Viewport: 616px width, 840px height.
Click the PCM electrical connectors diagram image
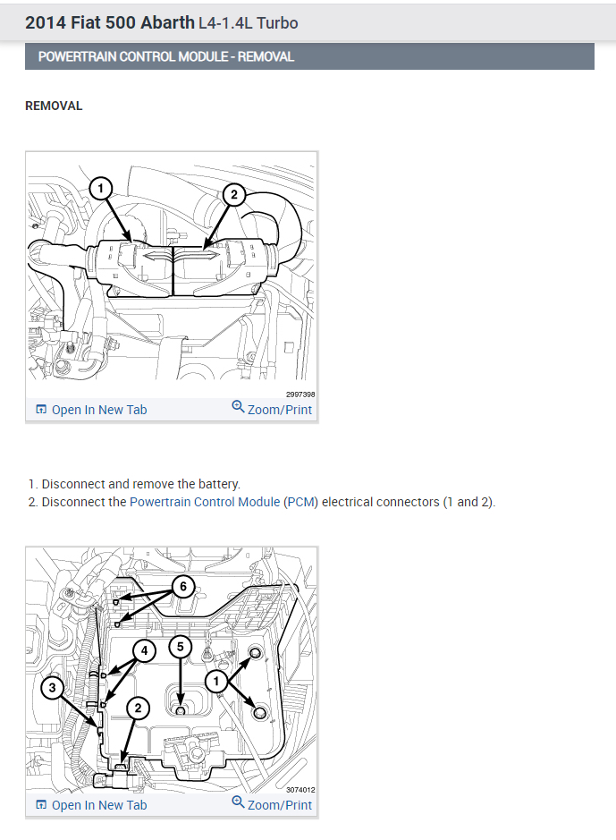(x=172, y=276)
